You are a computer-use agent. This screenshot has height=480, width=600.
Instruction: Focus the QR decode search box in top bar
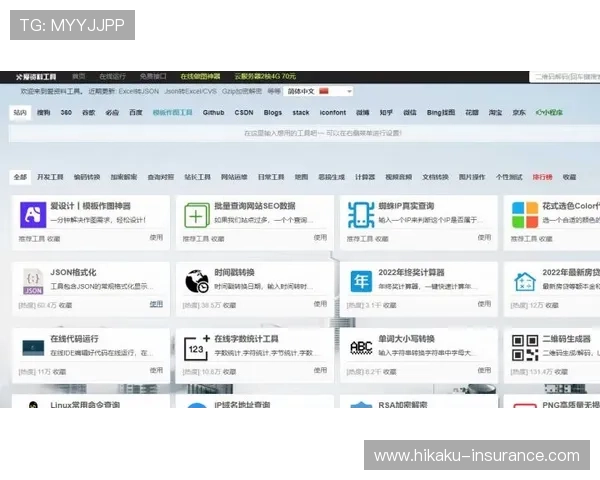pyautogui.click(x=565, y=77)
